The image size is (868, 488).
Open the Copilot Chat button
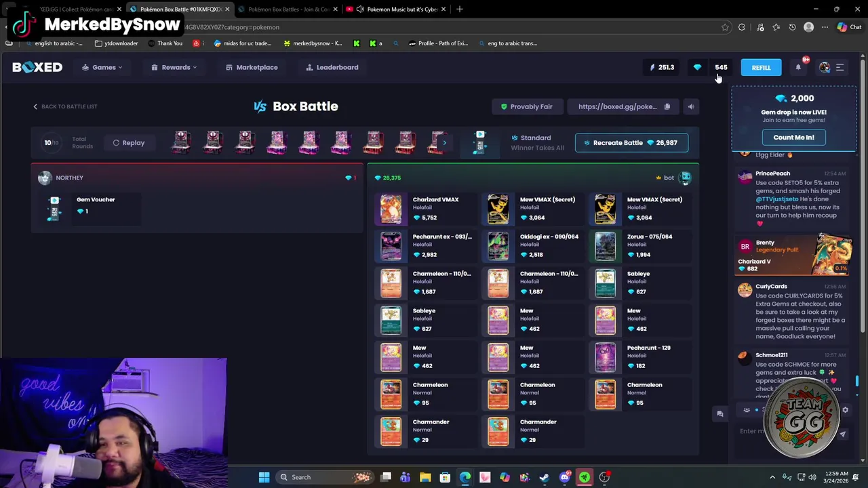[x=849, y=27]
